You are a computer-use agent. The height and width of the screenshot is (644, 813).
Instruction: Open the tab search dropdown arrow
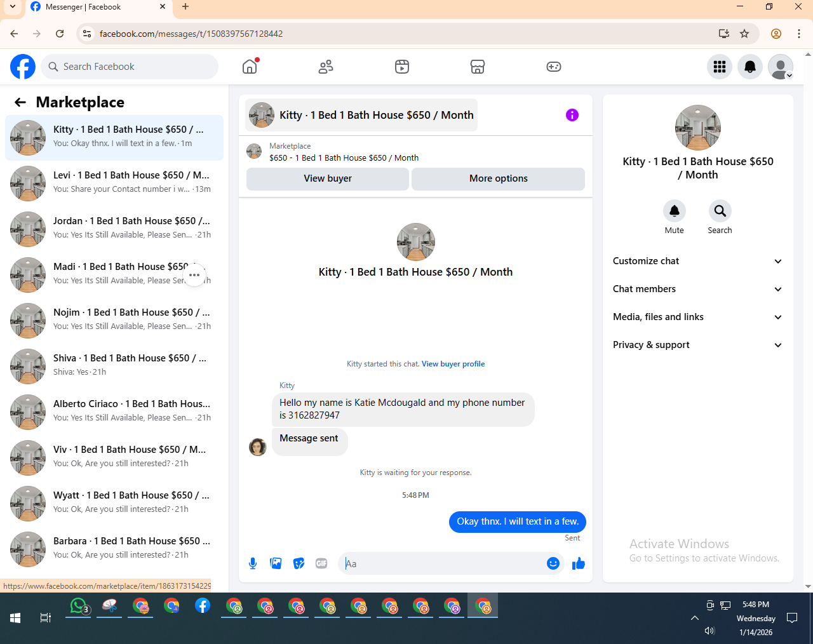(13, 7)
